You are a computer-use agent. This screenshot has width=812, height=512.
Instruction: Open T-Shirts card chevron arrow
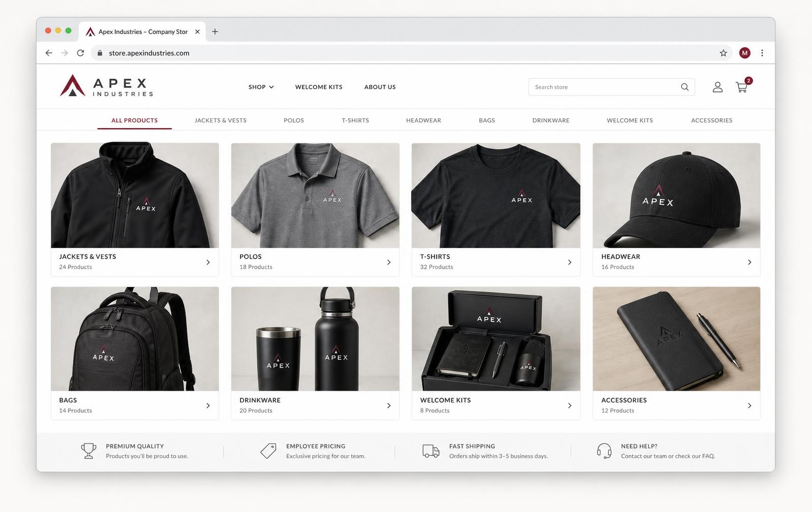click(x=569, y=262)
